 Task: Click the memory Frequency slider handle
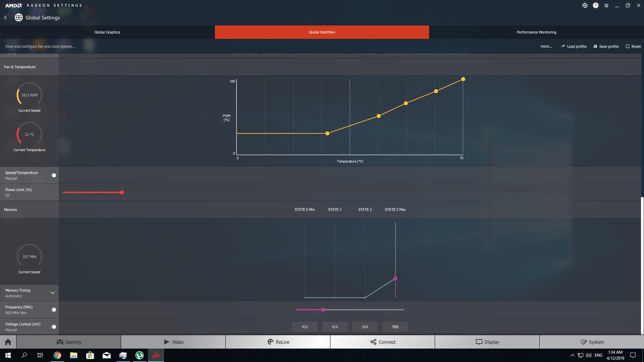pos(323,310)
